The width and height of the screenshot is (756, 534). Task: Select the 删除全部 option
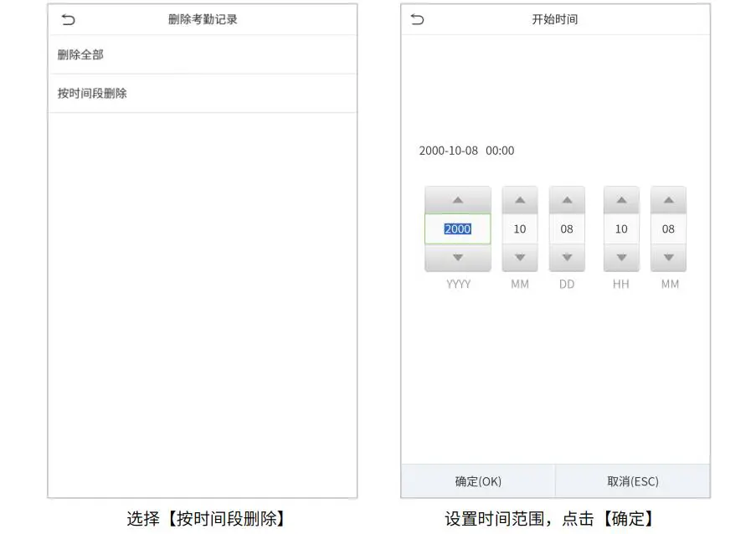(203, 54)
